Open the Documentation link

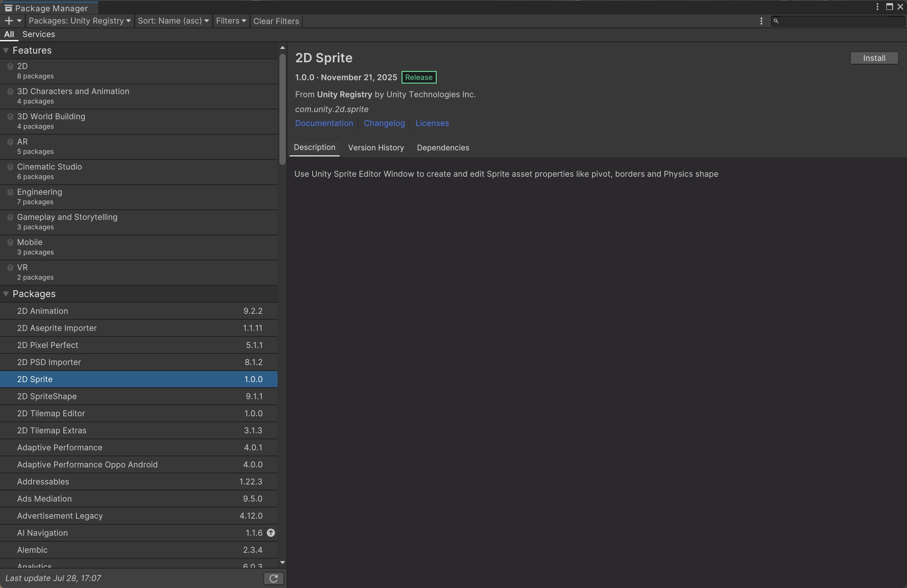[324, 123]
